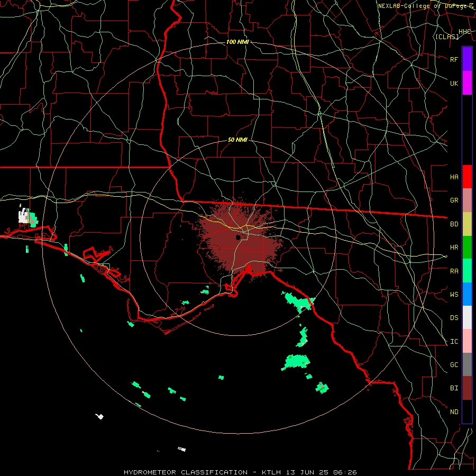Screen dimensions: 476x476
Task: Click the "GC" legend label
Action: pyautogui.click(x=454, y=365)
